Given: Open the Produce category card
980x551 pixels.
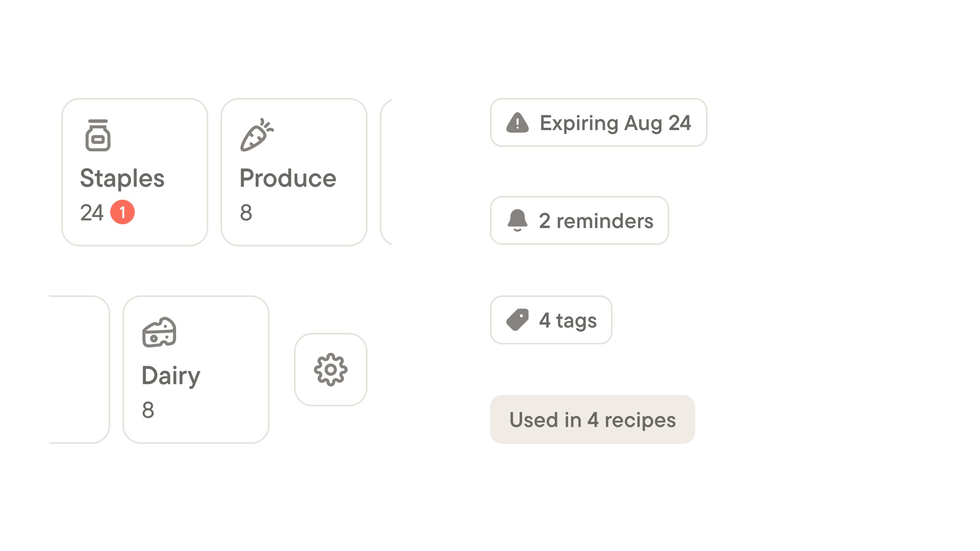Looking at the screenshot, I should (x=294, y=172).
